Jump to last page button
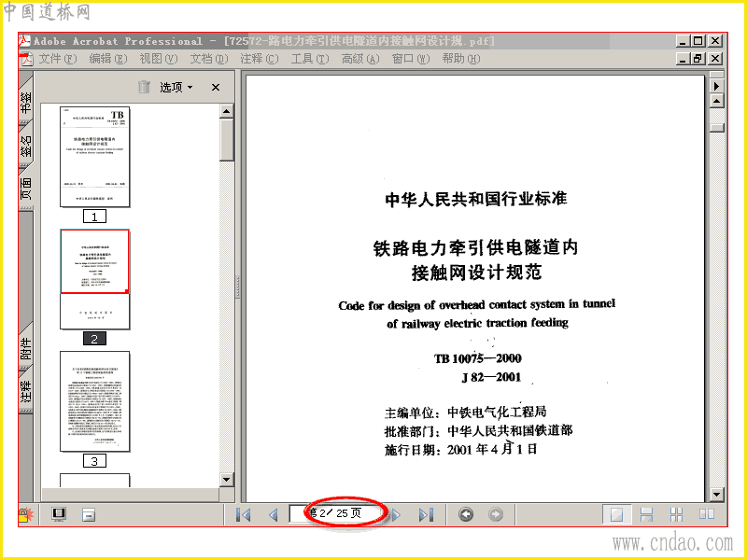 click(x=426, y=515)
